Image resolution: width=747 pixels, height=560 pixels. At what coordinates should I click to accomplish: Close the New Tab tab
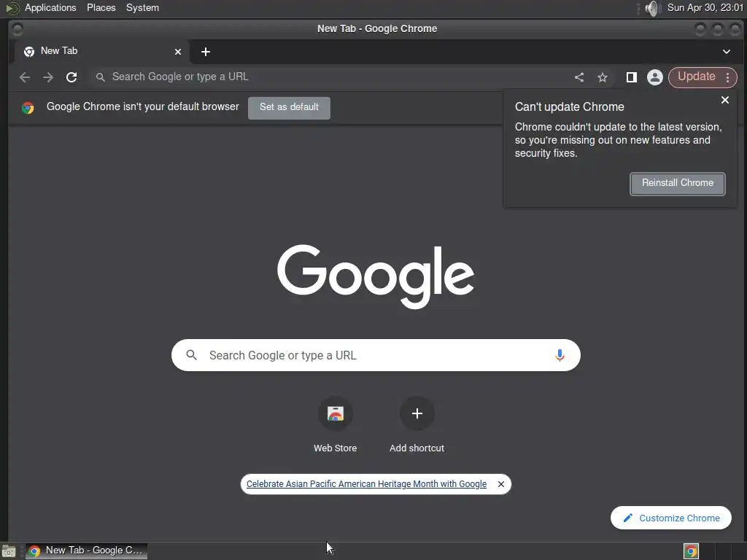pyautogui.click(x=178, y=52)
